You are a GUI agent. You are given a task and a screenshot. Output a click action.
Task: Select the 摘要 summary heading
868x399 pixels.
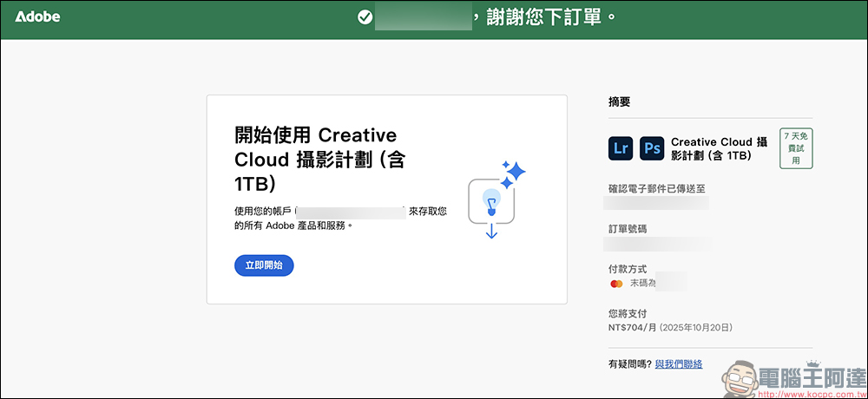coord(620,101)
